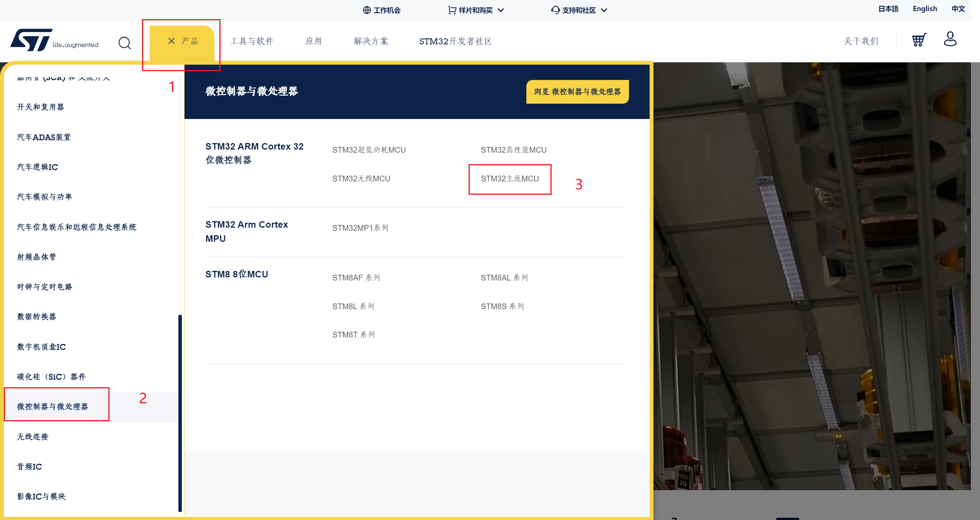This screenshot has height=520, width=980.
Task: Switch language to English
Action: pos(924,9)
